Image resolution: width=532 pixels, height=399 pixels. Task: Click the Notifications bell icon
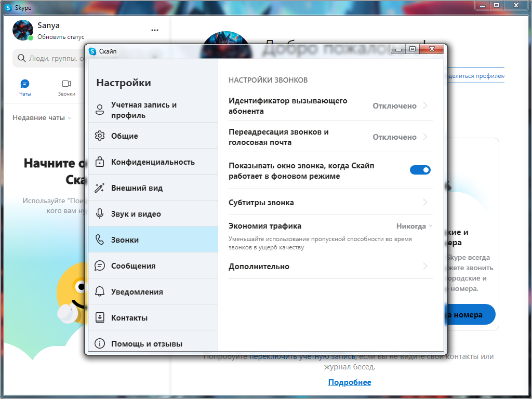[x=100, y=291]
